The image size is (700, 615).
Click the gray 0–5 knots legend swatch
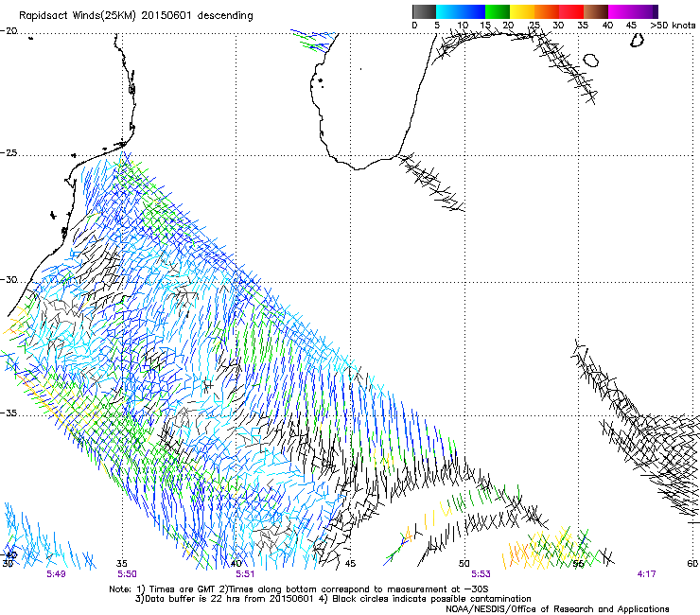point(424,11)
